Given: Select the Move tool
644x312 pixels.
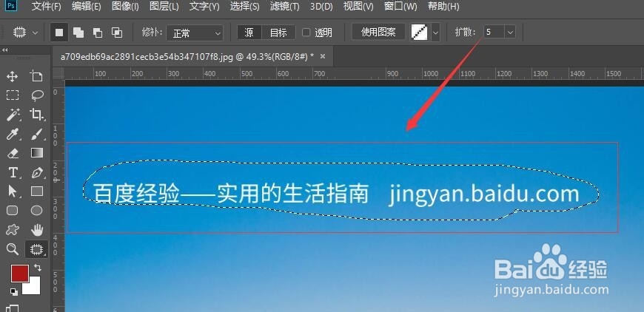Looking at the screenshot, I should pyautogui.click(x=13, y=76).
